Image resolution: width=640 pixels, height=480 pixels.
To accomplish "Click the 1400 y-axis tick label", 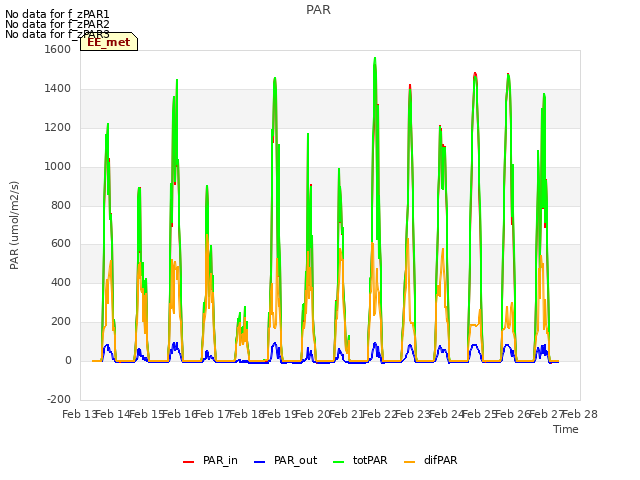I will 58,89.
